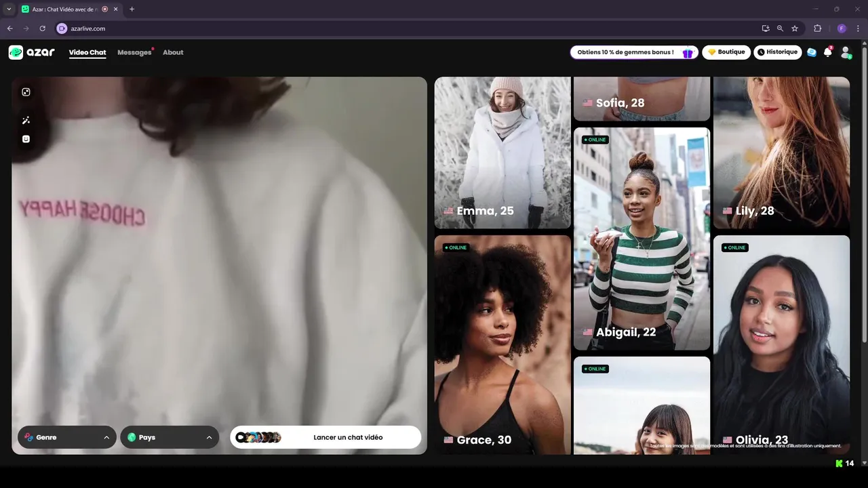The width and height of the screenshot is (868, 488).
Task: Bookmark this page with the star
Action: 795,28
